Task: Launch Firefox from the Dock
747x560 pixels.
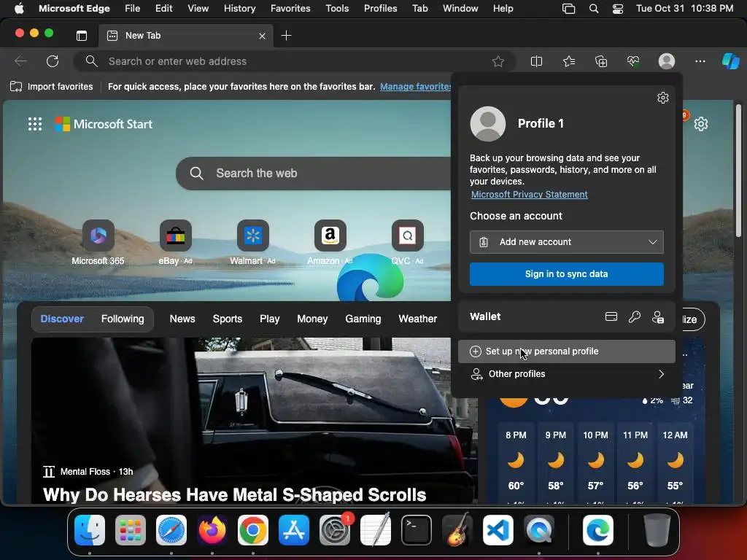Action: [x=212, y=530]
